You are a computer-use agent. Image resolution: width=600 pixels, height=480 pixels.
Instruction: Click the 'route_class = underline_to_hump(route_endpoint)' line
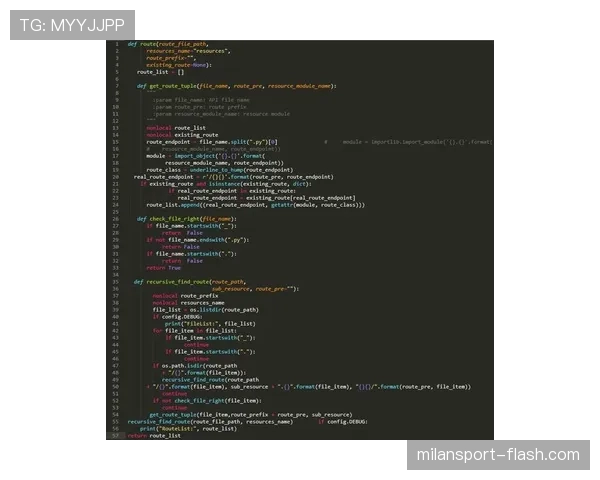(x=220, y=170)
